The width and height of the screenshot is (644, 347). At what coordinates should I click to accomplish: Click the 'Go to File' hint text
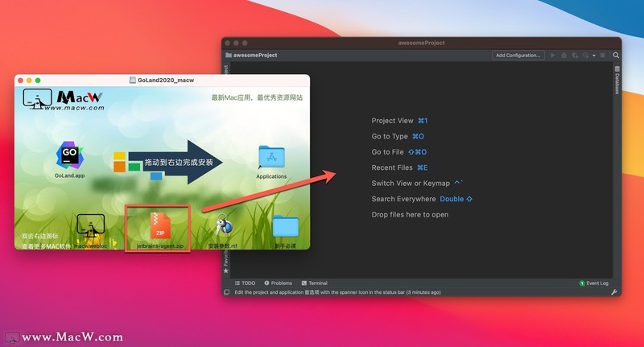pos(387,152)
